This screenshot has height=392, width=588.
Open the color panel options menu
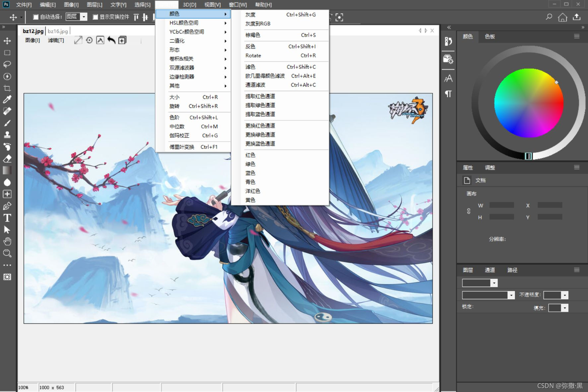point(577,36)
